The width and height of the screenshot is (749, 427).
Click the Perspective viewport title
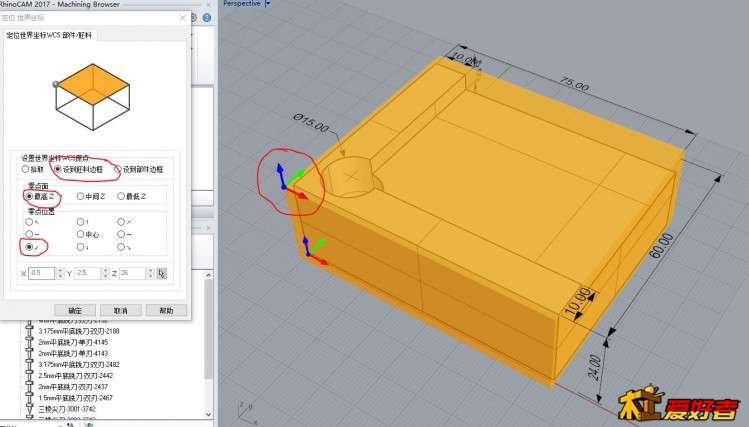click(x=241, y=3)
